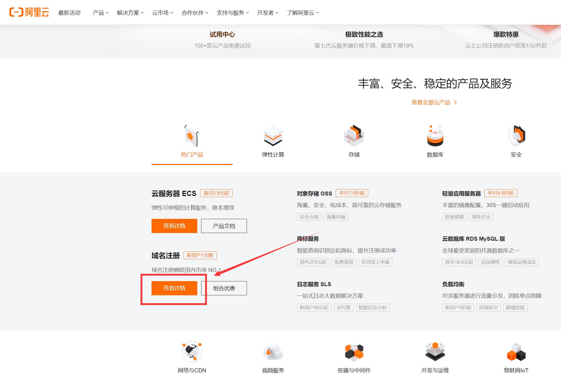Click the 网络与CDN globe icon
The width and height of the screenshot is (561, 392).
[191, 352]
